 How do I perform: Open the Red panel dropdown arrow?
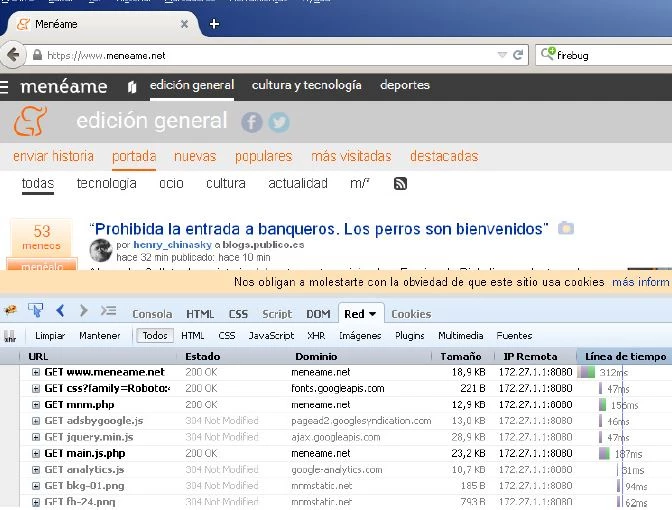tap(372, 314)
